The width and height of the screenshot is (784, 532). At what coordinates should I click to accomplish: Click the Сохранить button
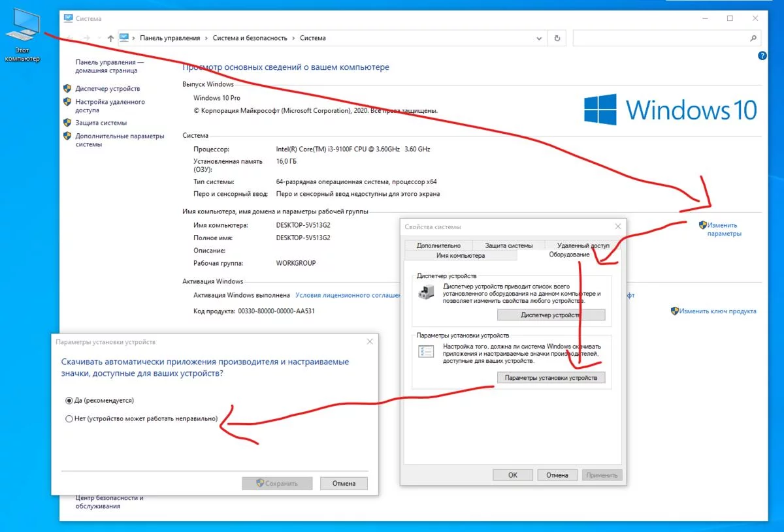click(277, 484)
